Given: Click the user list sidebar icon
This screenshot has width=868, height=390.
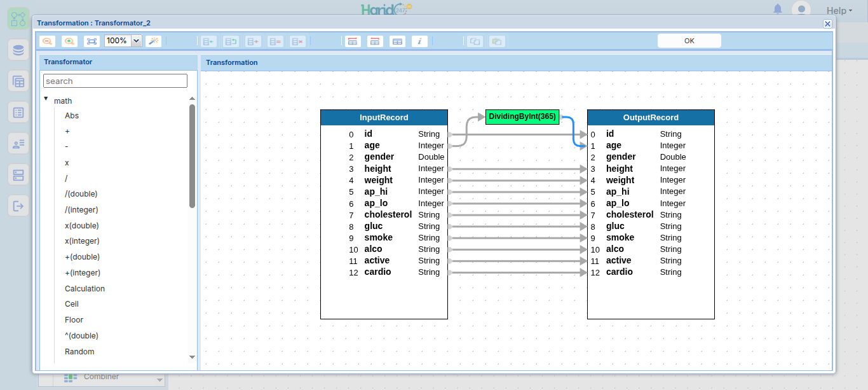Looking at the screenshot, I should point(18,143).
